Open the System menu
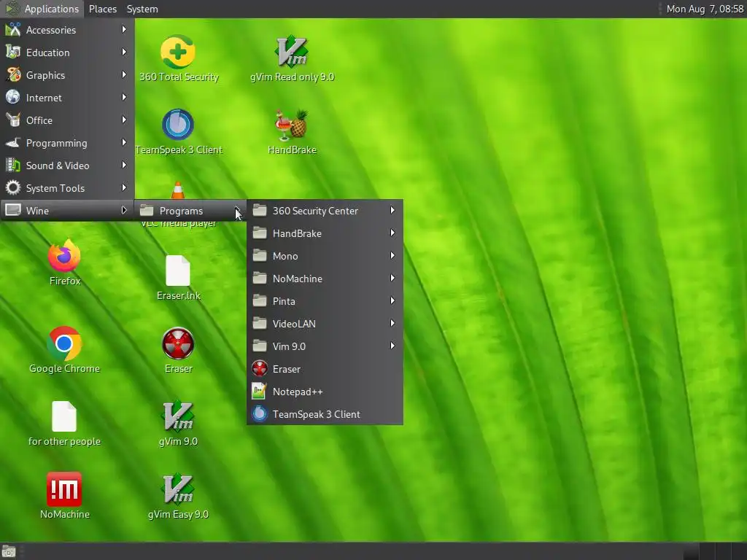 click(142, 9)
